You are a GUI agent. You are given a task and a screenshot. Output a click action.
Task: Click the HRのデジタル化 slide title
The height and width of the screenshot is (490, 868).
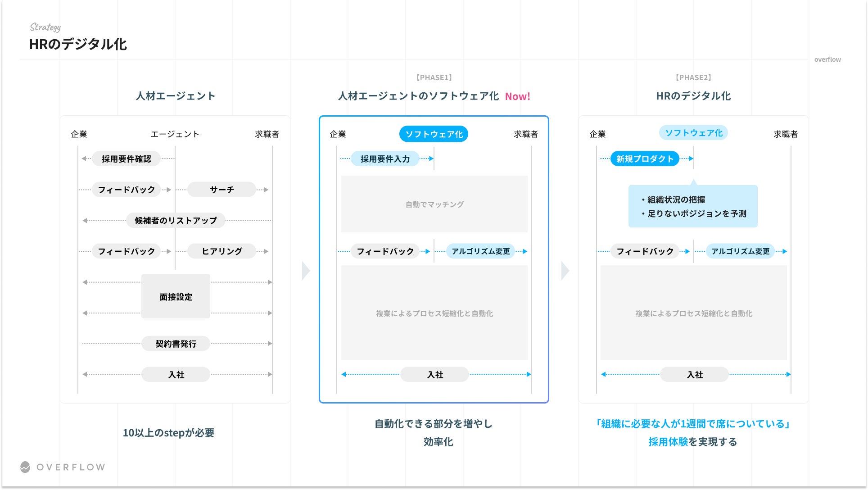click(78, 44)
